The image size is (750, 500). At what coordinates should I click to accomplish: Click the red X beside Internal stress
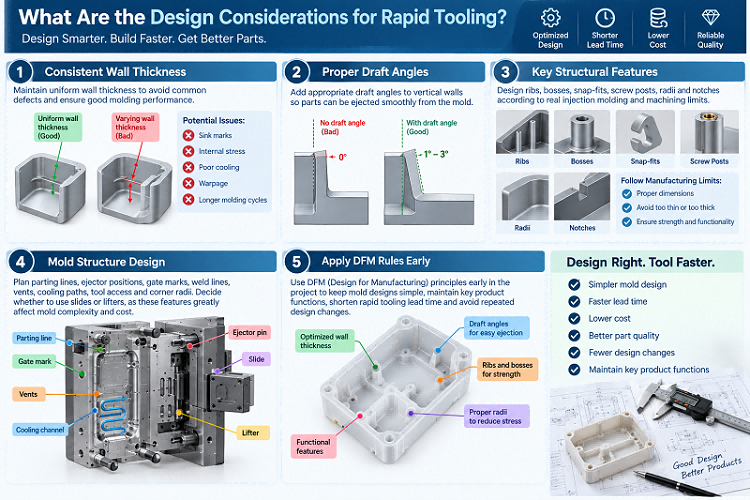click(188, 151)
